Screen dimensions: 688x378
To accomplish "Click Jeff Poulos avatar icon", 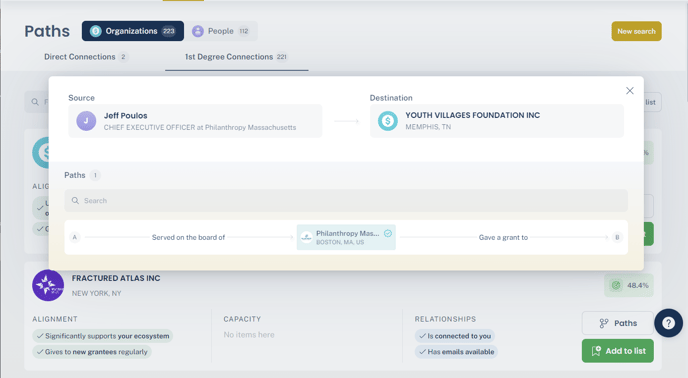I will point(86,121).
